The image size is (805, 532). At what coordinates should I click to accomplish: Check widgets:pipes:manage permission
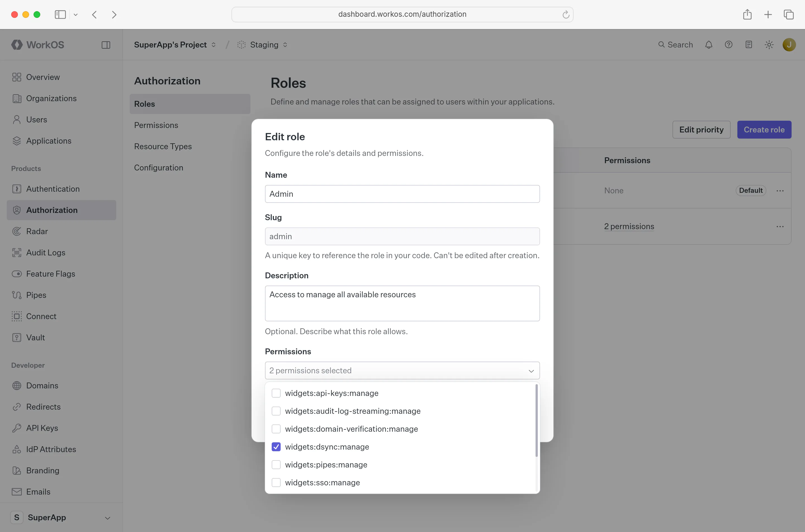(276, 464)
